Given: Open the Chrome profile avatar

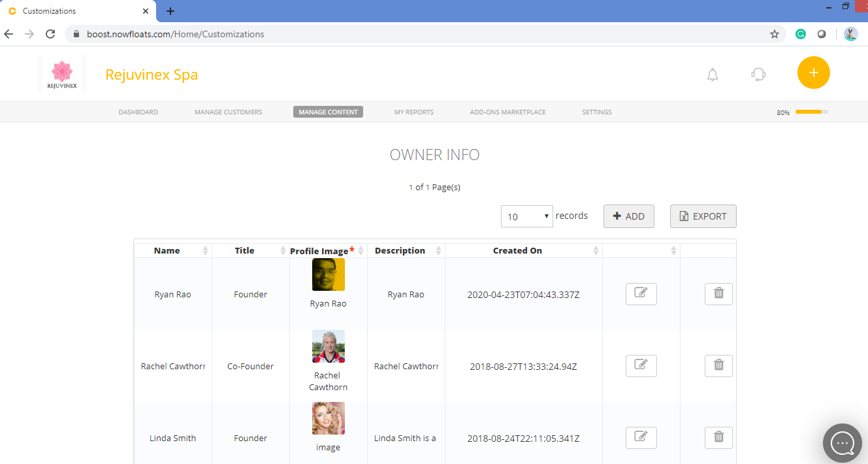Looking at the screenshot, I should tap(850, 34).
